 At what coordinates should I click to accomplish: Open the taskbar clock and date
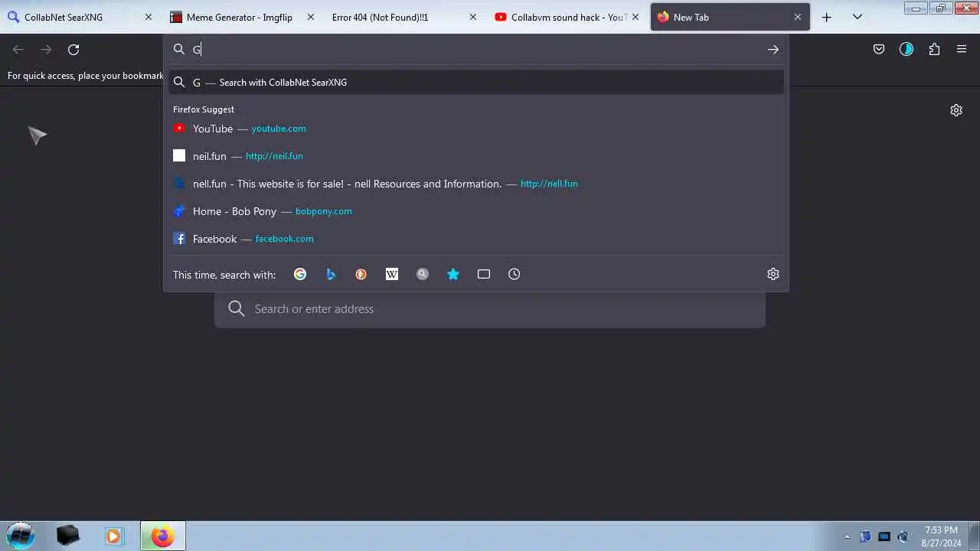point(941,536)
